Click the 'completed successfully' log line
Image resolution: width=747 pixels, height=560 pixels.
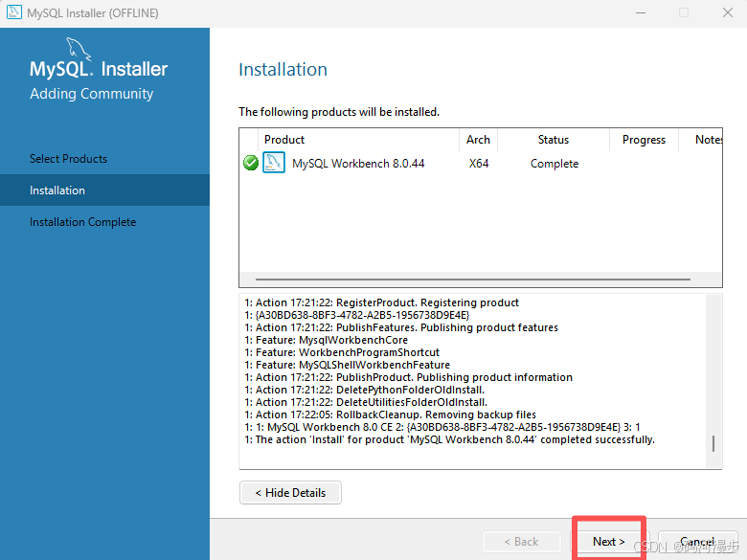click(x=450, y=439)
